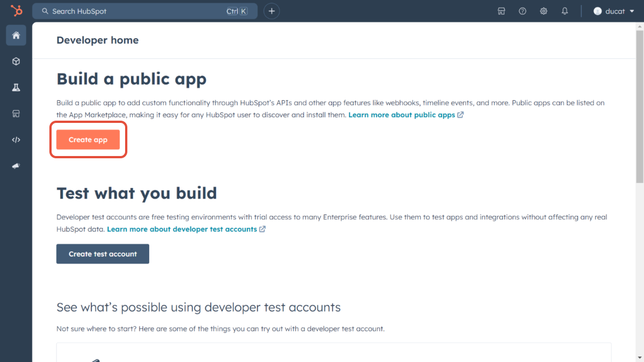Open the test accounts flask icon

(x=16, y=88)
